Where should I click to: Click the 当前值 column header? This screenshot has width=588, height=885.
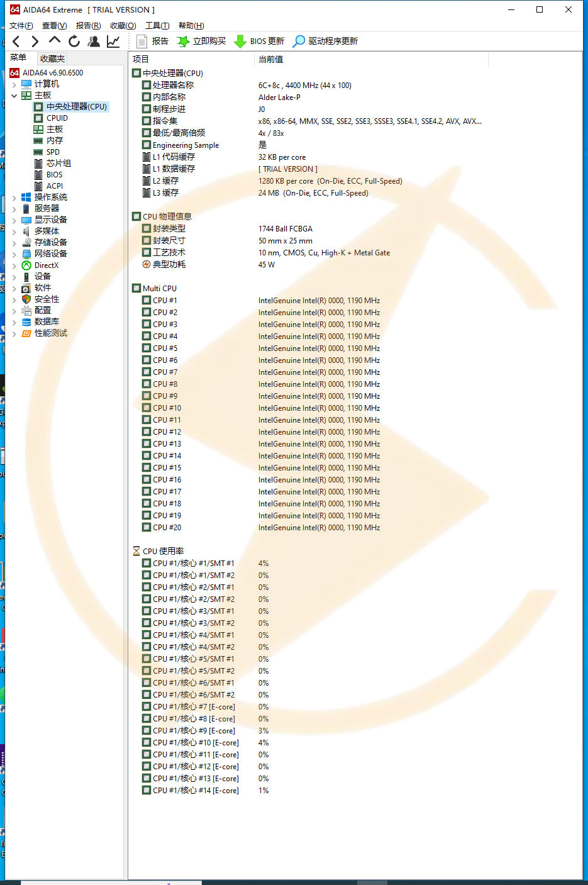coord(270,59)
